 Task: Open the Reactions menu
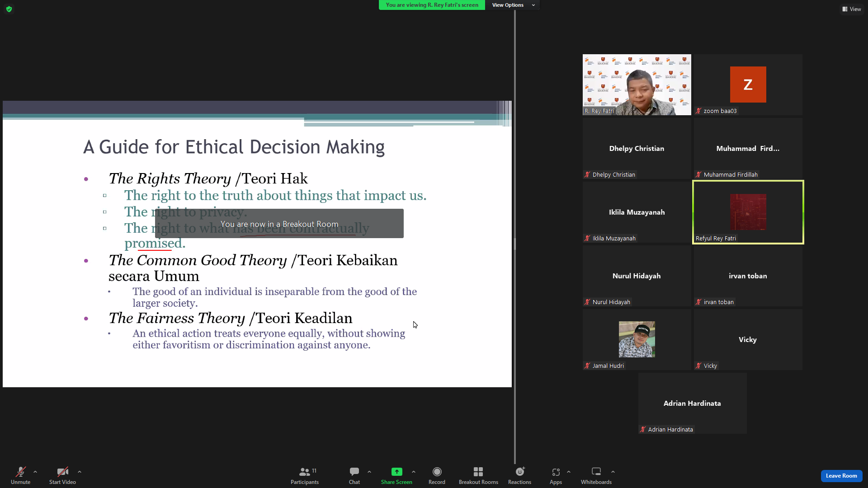520,475
